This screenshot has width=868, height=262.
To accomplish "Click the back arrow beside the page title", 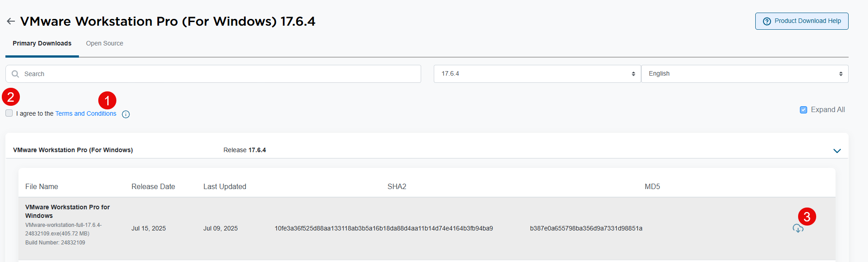I will (11, 21).
